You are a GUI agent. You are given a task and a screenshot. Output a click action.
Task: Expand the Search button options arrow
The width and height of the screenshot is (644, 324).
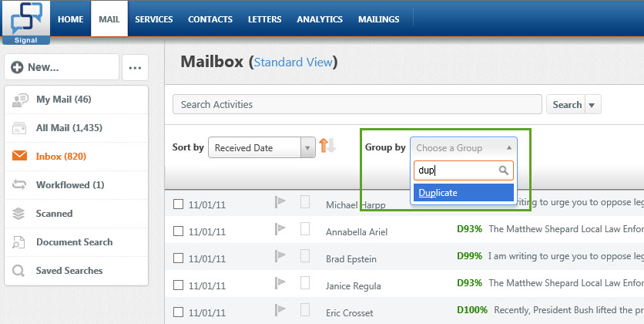tap(592, 105)
